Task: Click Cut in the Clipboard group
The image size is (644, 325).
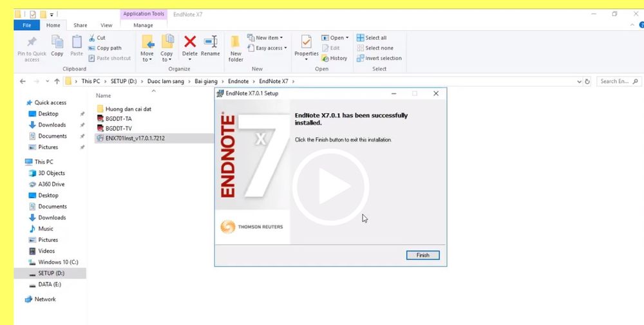Action: tap(97, 38)
